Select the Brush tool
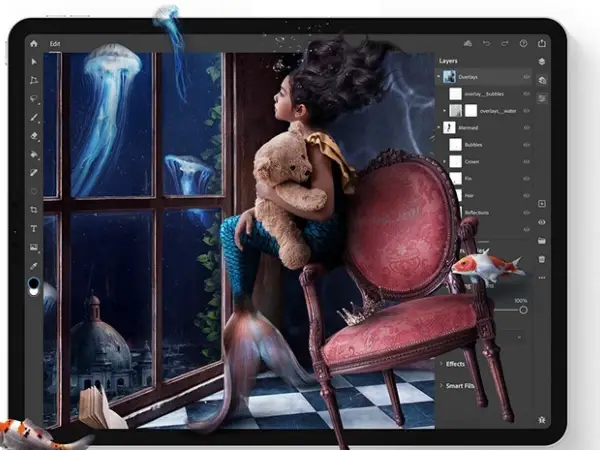Image resolution: width=600 pixels, height=450 pixels. pyautogui.click(x=34, y=117)
